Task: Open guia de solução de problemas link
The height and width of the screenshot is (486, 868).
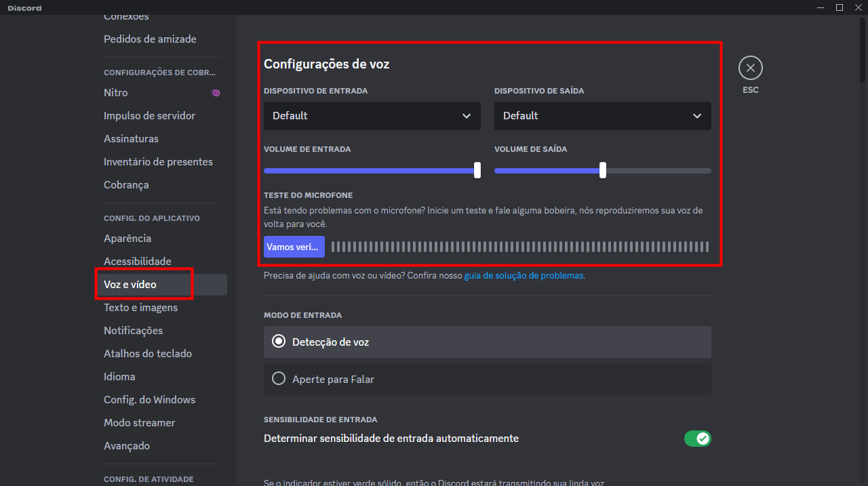Action: click(524, 276)
